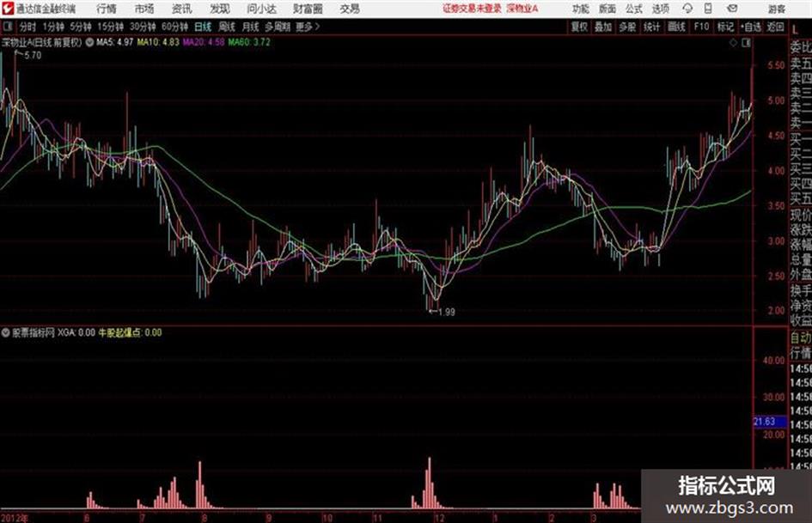
Task: Click the MA60: 3.72 indicator value
Action: tap(249, 42)
